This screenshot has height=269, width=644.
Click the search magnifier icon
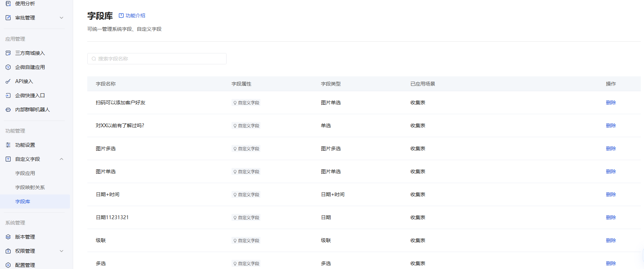[x=94, y=59]
